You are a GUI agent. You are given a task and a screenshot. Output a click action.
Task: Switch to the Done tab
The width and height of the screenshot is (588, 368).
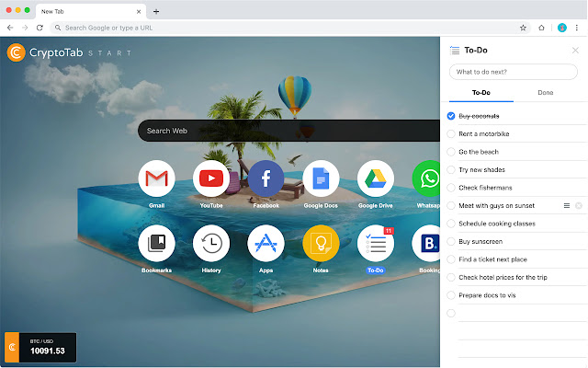(x=546, y=93)
